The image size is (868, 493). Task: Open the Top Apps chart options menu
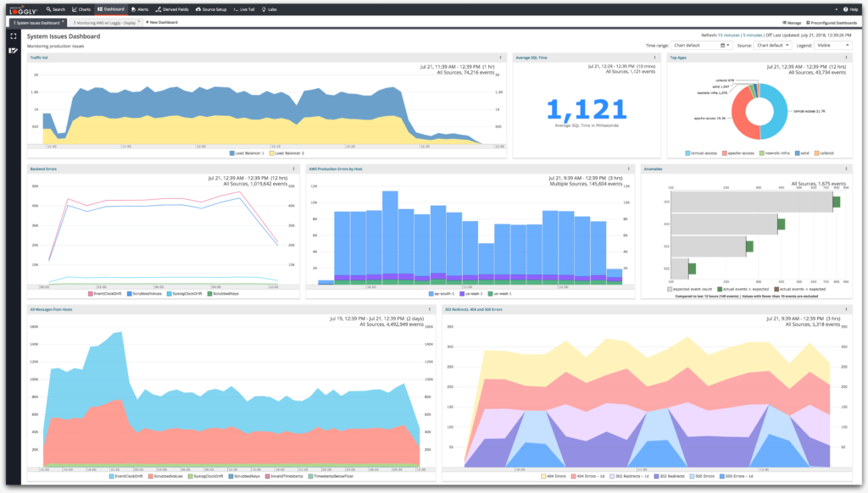click(846, 58)
